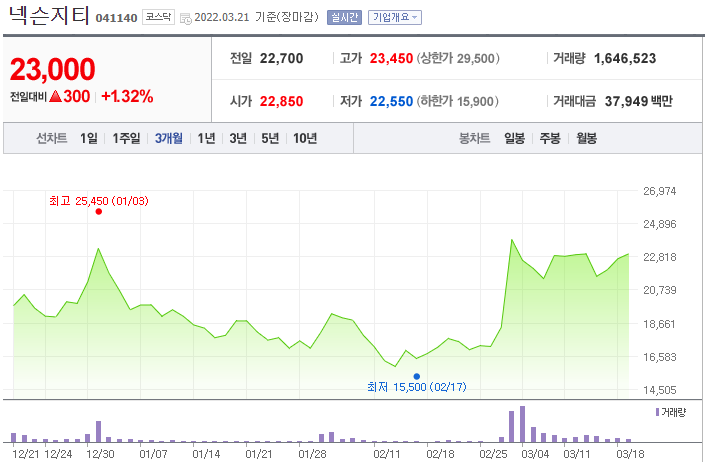Click the 하한가 15,900 text
The image size is (705, 462).
coord(457,102)
